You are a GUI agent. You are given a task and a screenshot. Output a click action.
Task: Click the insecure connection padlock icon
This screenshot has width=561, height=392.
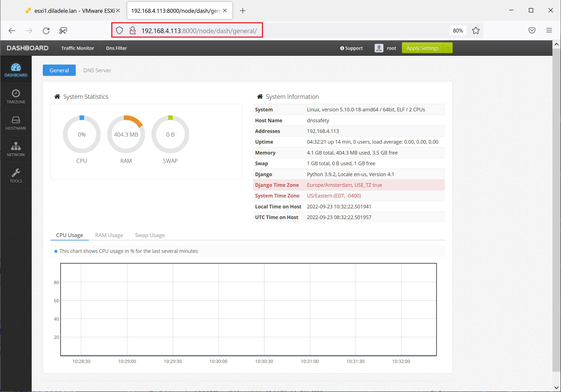click(133, 31)
